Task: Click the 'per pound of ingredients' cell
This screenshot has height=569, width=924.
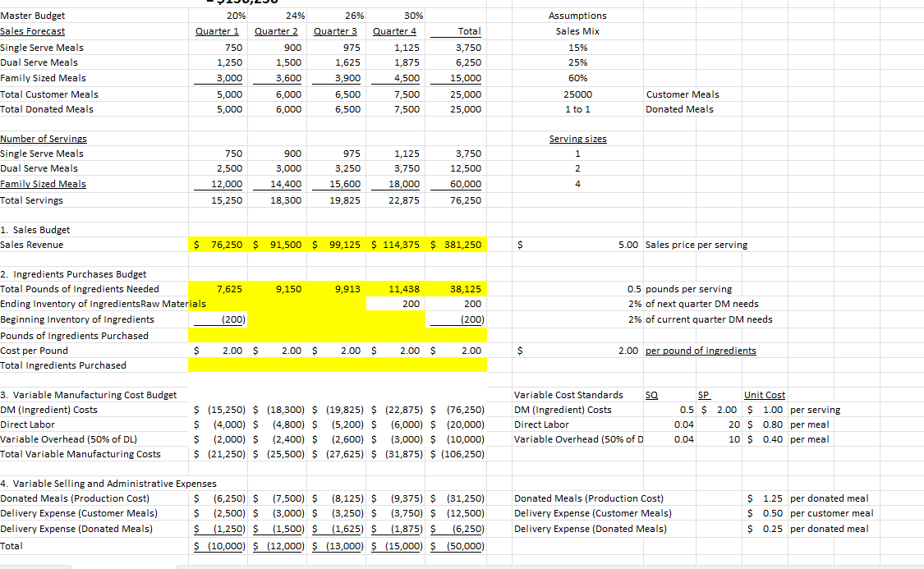Action: click(701, 351)
